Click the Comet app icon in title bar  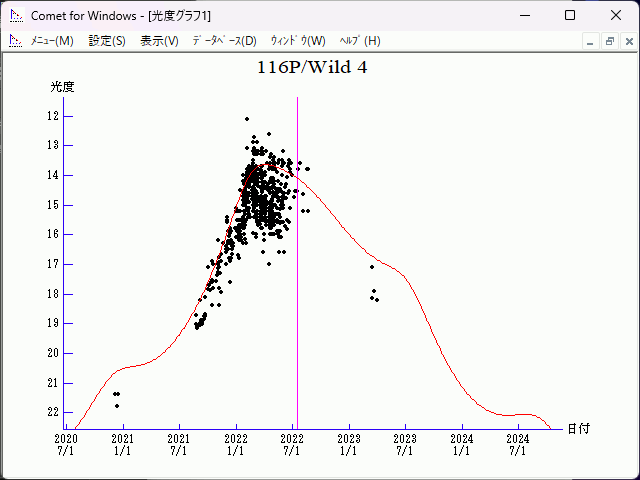pyautogui.click(x=17, y=16)
